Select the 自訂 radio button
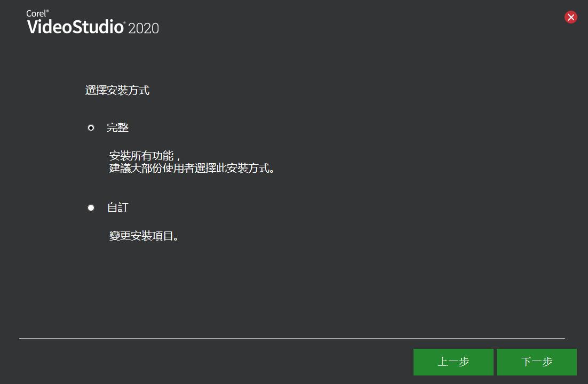Image resolution: width=588 pixels, height=384 pixels. [91, 208]
